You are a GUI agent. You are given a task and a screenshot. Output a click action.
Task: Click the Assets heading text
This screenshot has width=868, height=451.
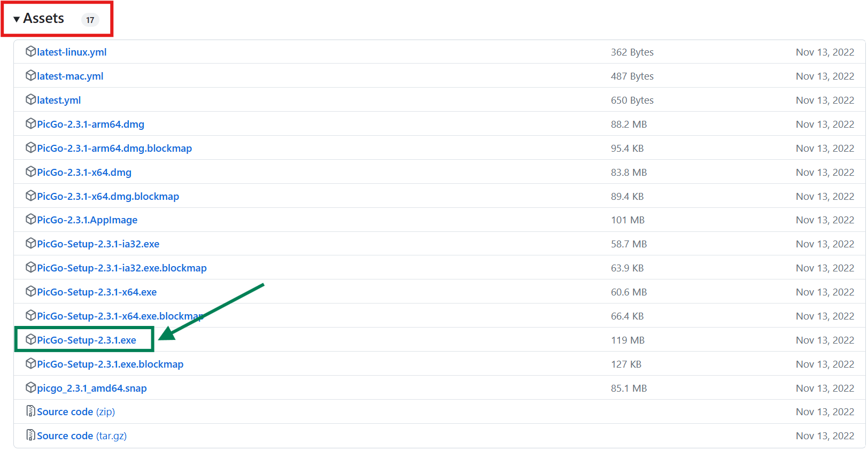[x=43, y=19]
